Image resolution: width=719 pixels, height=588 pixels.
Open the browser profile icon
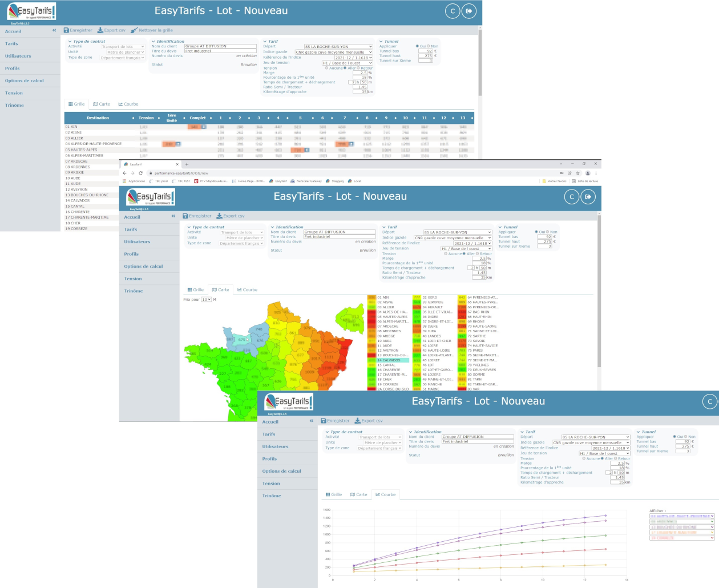click(x=587, y=173)
